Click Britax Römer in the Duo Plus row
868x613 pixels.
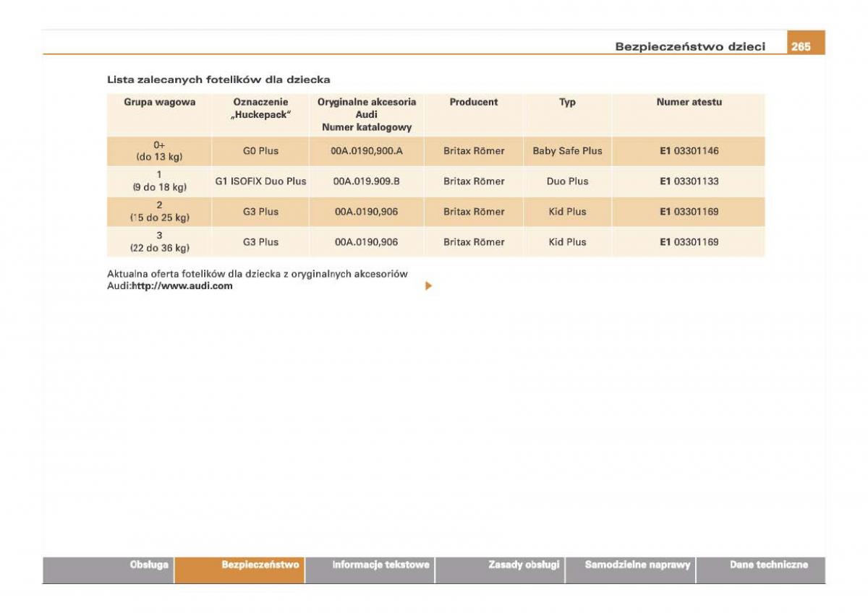(x=474, y=181)
